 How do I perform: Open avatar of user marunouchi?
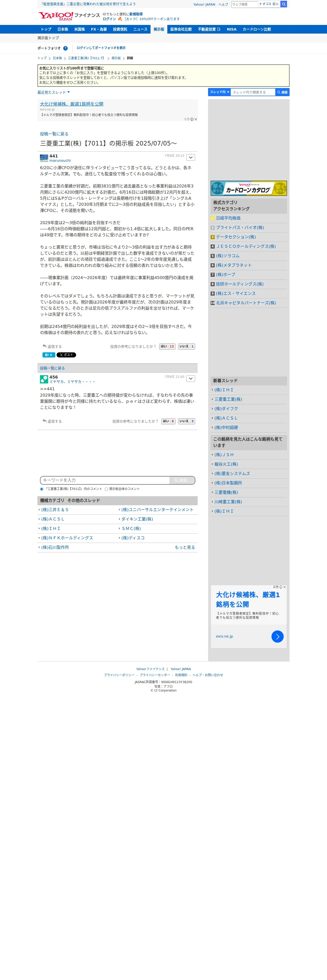point(44,158)
